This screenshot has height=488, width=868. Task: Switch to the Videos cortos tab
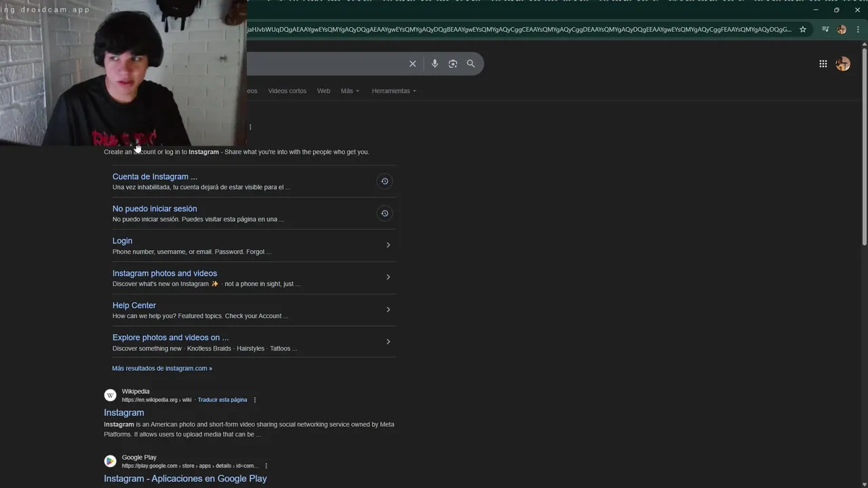(x=287, y=91)
